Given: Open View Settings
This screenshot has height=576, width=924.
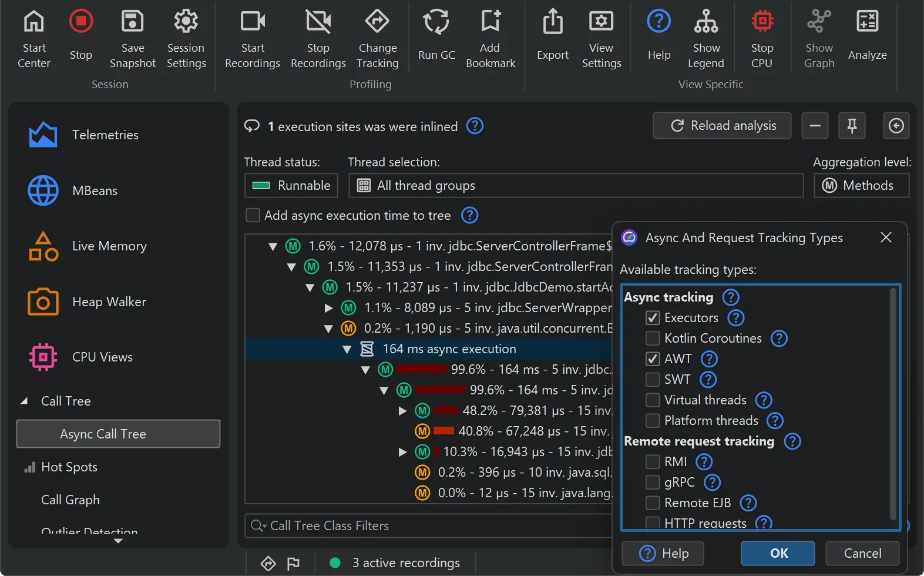Looking at the screenshot, I should 602,40.
